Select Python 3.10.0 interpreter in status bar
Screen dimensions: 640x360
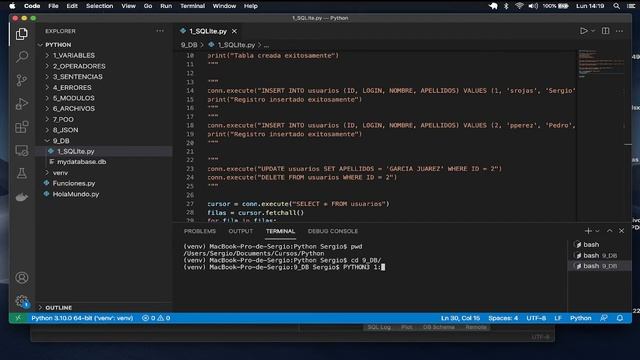pos(82,318)
